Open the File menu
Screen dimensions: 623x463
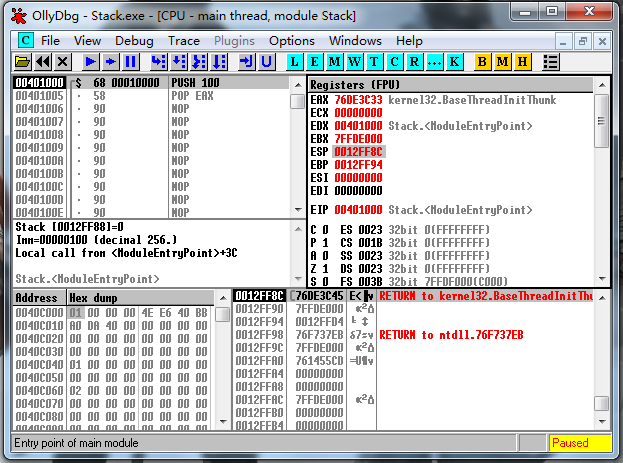click(50, 41)
